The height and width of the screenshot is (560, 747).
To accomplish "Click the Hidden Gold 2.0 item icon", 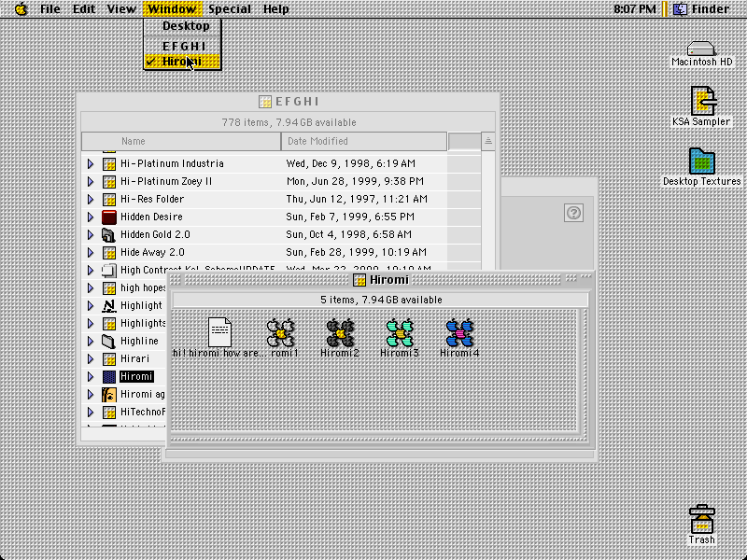I will 109,235.
